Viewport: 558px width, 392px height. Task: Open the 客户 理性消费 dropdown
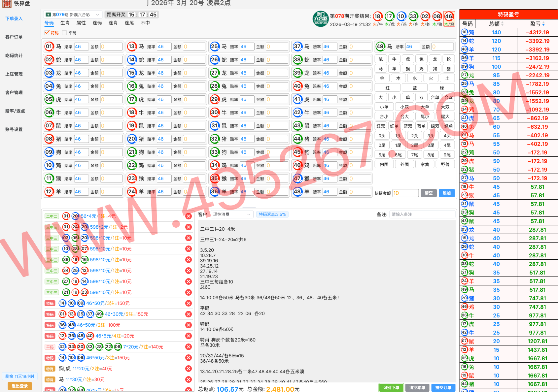(231, 214)
